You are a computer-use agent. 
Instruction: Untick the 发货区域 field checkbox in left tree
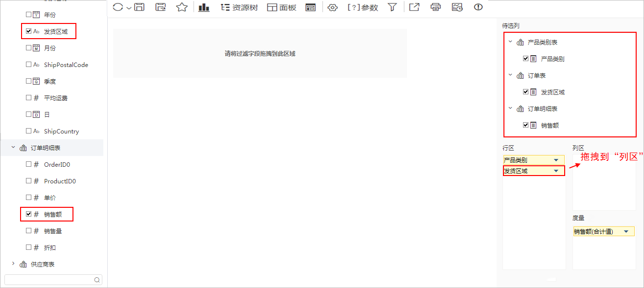pos(28,31)
